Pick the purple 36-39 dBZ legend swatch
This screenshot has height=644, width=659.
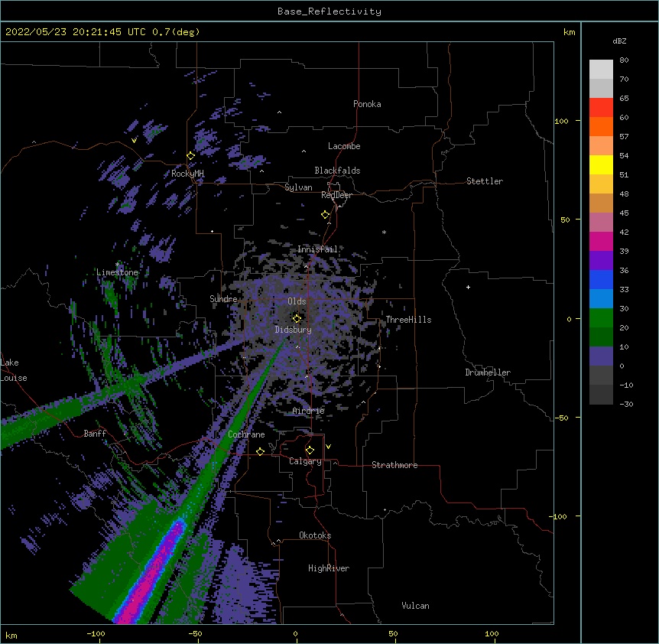tap(601, 261)
